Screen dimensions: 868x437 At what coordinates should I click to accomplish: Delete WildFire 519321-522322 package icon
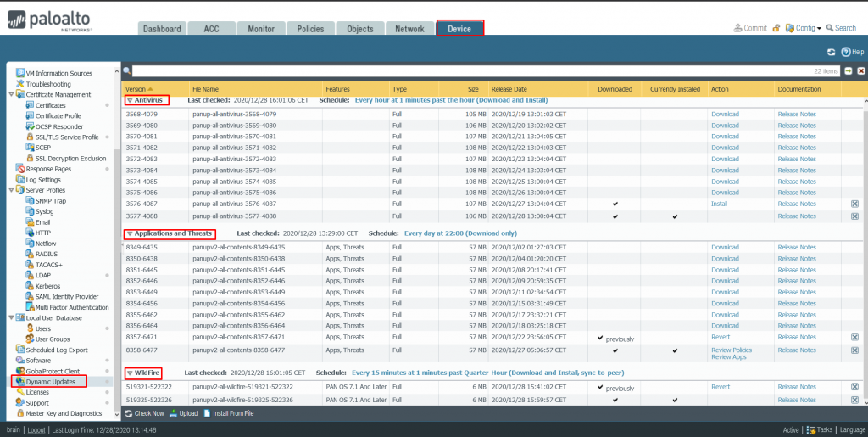(854, 387)
